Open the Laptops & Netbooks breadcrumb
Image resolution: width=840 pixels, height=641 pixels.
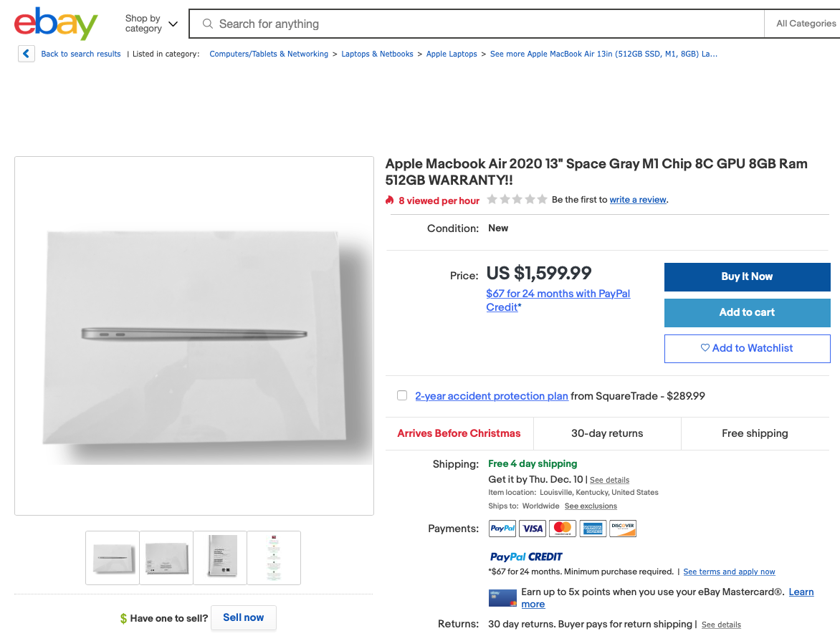pyautogui.click(x=377, y=54)
